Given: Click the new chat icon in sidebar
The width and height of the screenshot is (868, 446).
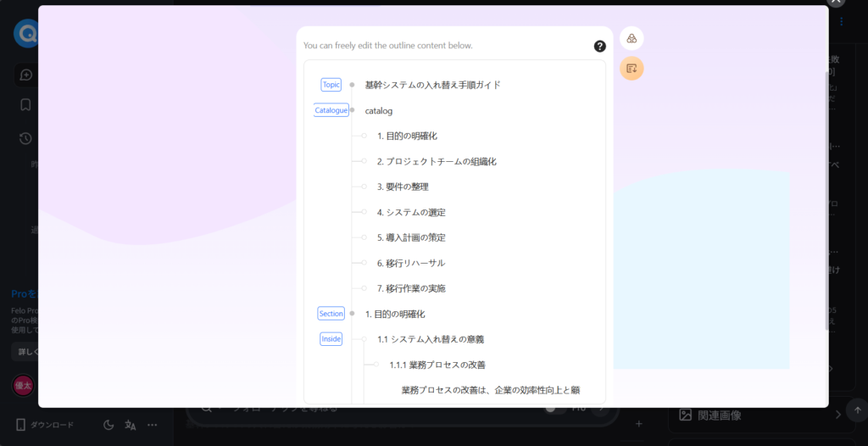Looking at the screenshot, I should tap(26, 75).
